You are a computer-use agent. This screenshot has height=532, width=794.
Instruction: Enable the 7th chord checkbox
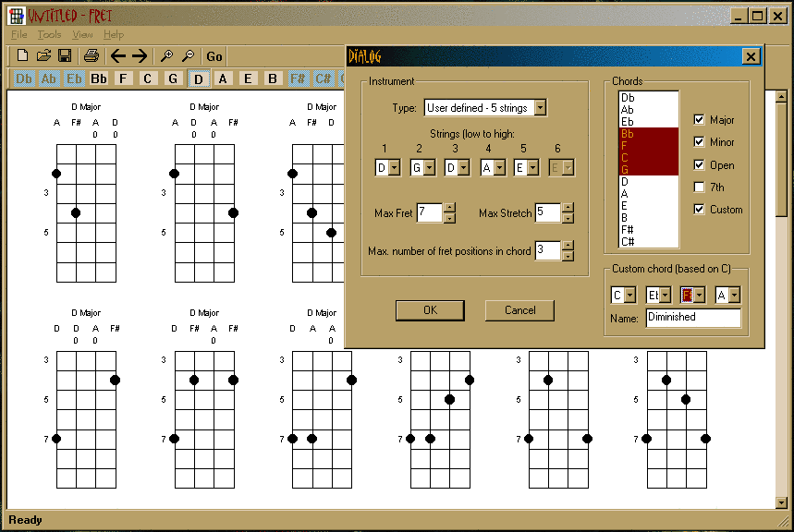[x=700, y=187]
